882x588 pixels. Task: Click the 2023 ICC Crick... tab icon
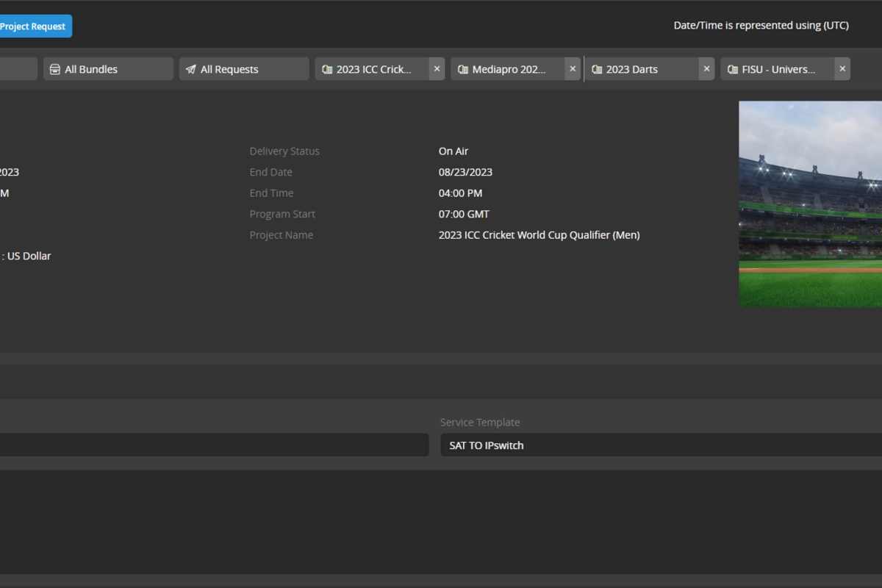327,69
